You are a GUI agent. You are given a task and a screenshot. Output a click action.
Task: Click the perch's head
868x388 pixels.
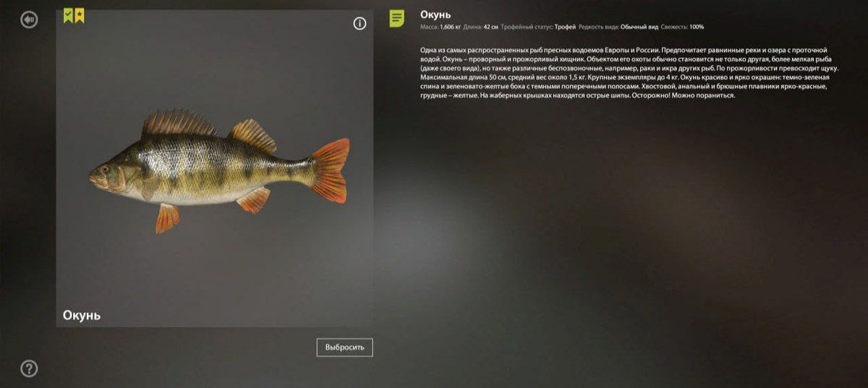(x=107, y=176)
